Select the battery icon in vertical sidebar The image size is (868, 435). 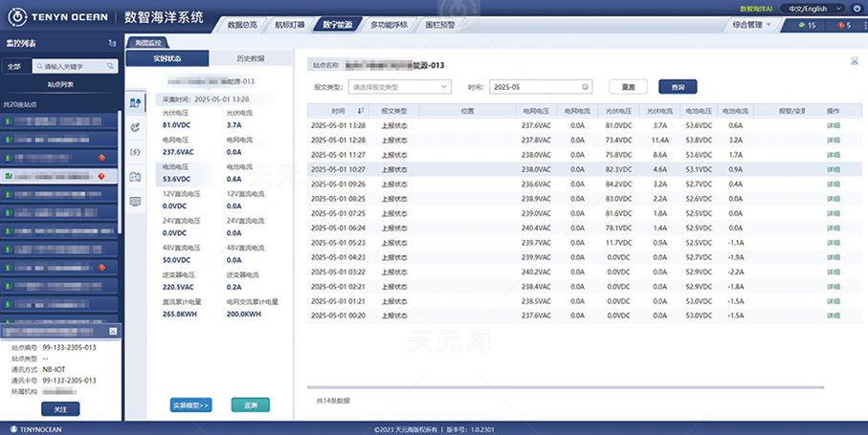(x=135, y=177)
